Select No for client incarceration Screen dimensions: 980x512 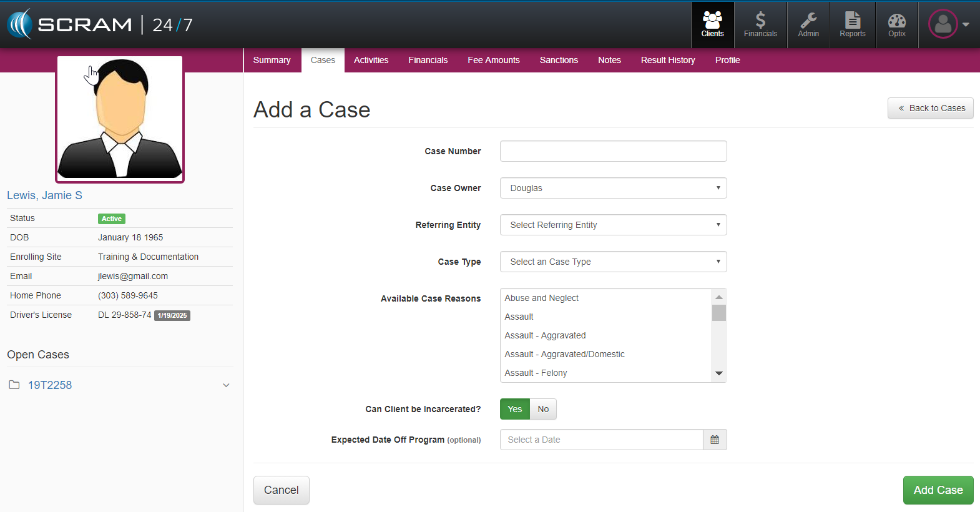[543, 409]
